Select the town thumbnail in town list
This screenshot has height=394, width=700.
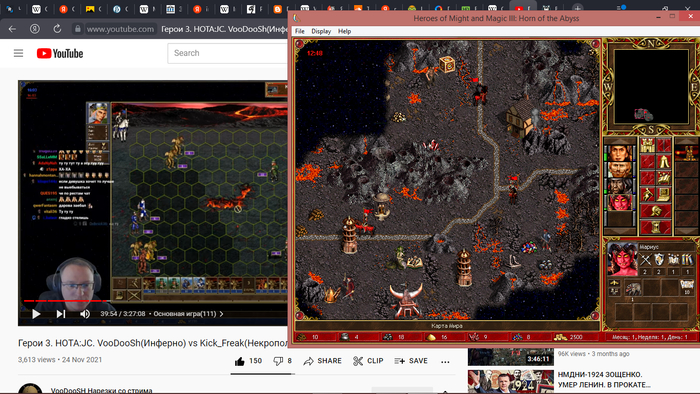click(x=686, y=153)
